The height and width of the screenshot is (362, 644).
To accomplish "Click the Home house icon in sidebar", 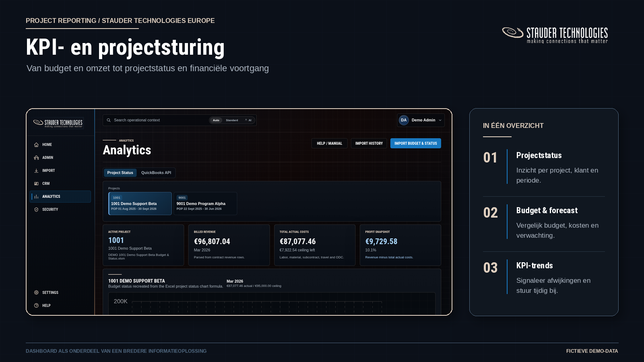I will [x=36, y=145].
